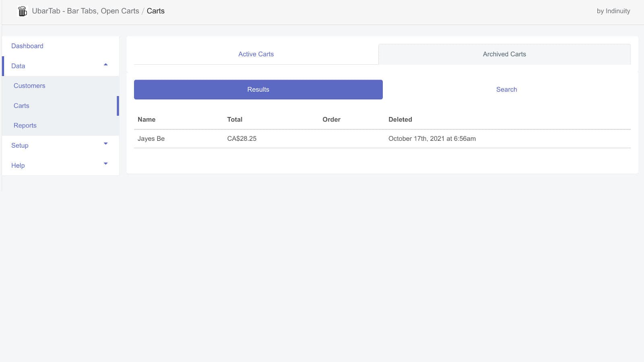Click the CA$28.25 cart total
This screenshot has width=644, height=362.
coord(242,138)
